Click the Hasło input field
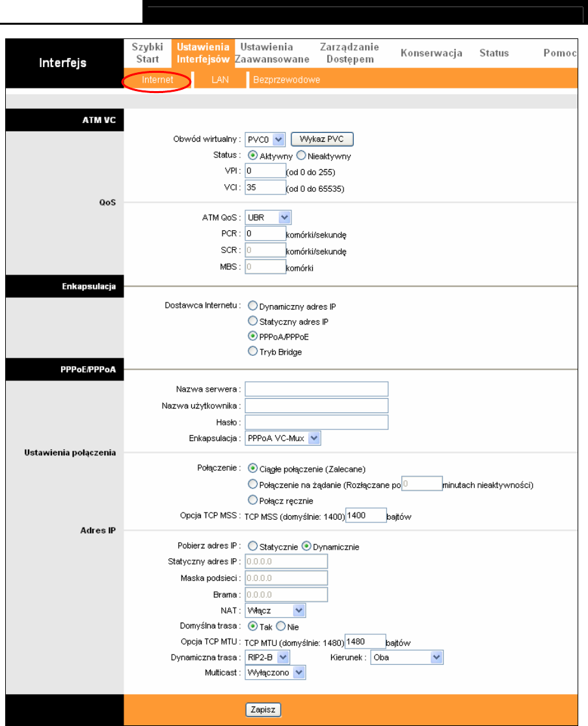 317,422
